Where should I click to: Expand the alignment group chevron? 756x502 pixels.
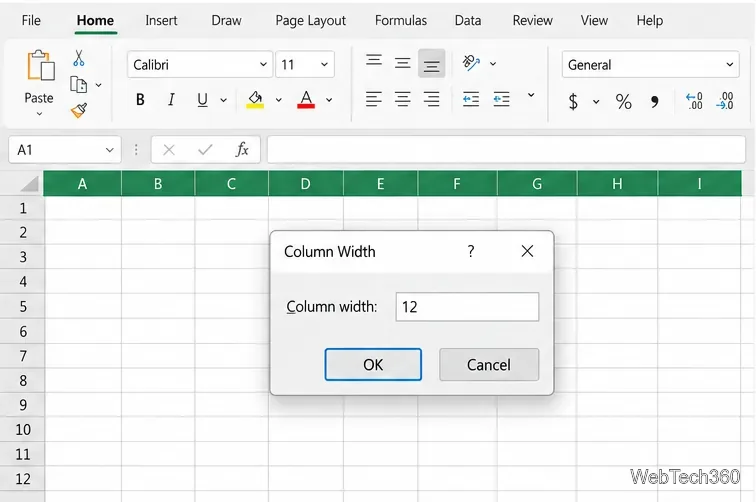click(x=531, y=95)
